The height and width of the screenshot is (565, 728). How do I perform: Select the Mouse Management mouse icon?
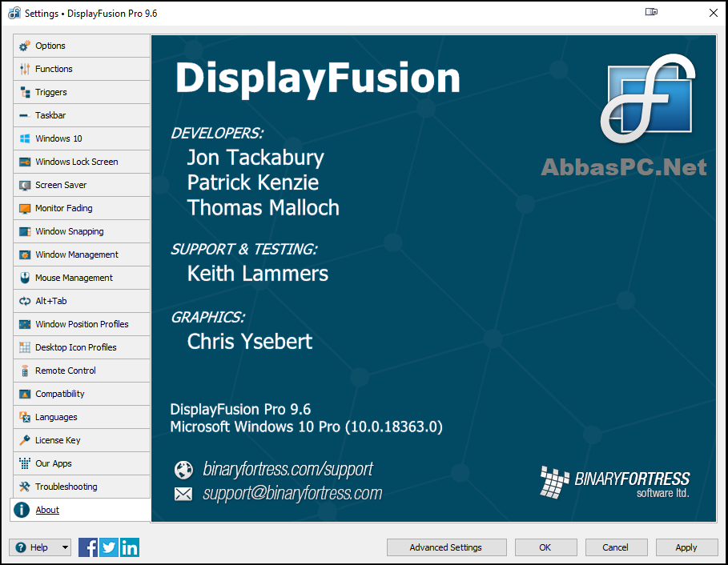pos(25,278)
